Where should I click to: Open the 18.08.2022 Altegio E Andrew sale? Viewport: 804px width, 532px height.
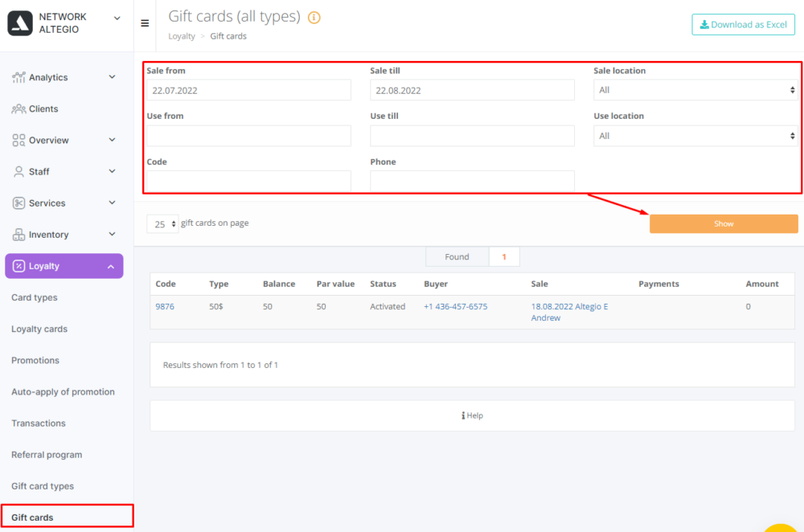pos(569,312)
